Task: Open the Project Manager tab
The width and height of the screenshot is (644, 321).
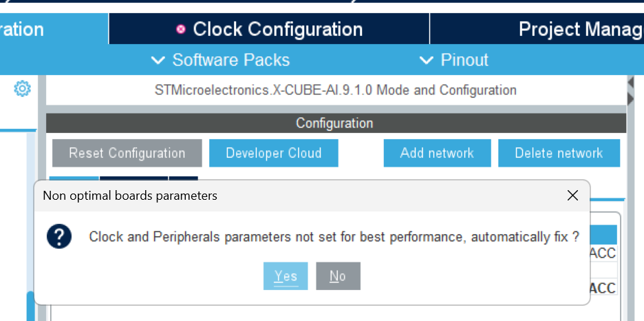Action: tap(579, 30)
